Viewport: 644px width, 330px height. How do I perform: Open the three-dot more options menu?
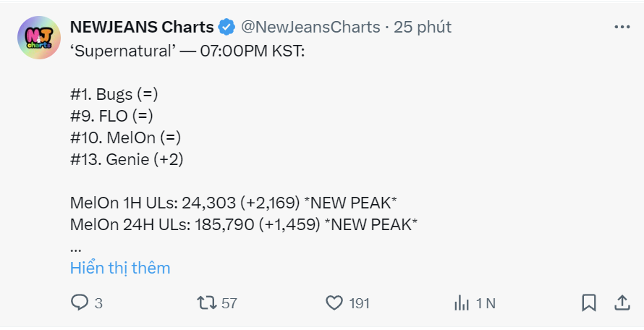tap(622, 27)
